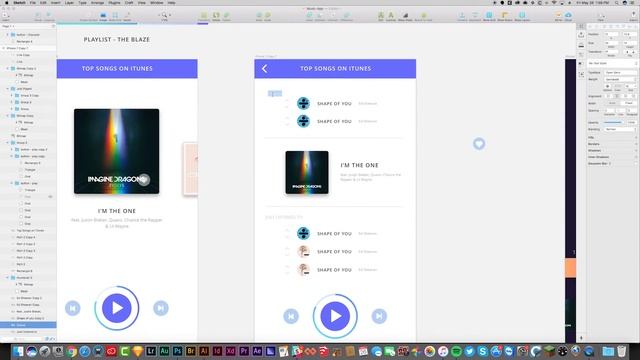Click the large play button in left artboard
Viewport: 640px width, 360px height.
click(x=117, y=308)
